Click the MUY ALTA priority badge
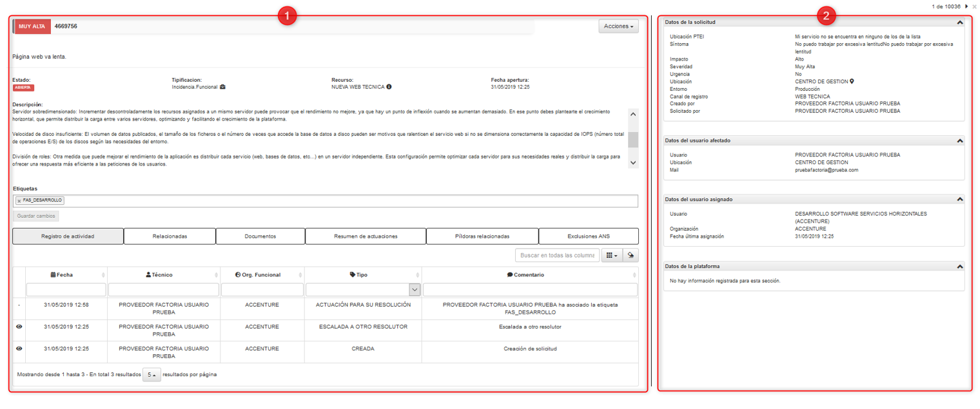This screenshot has width=980, height=409. click(x=32, y=26)
